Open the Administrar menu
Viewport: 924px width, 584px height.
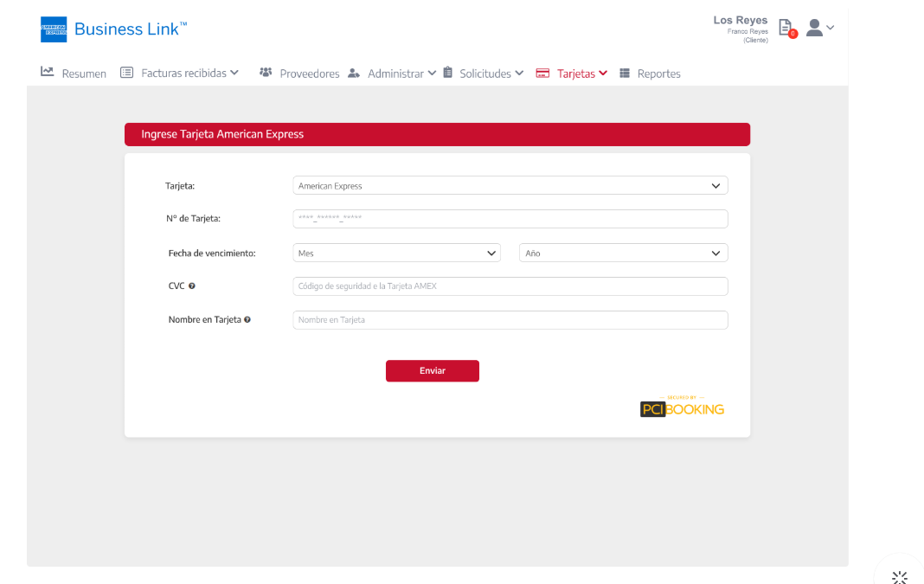(392, 74)
